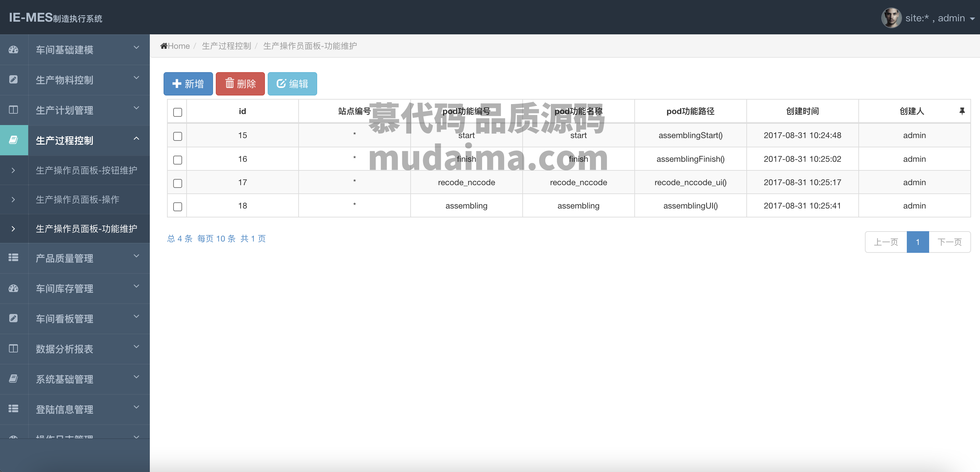The image size is (980, 472).
Task: Click the 删除 delete button
Action: (x=240, y=84)
